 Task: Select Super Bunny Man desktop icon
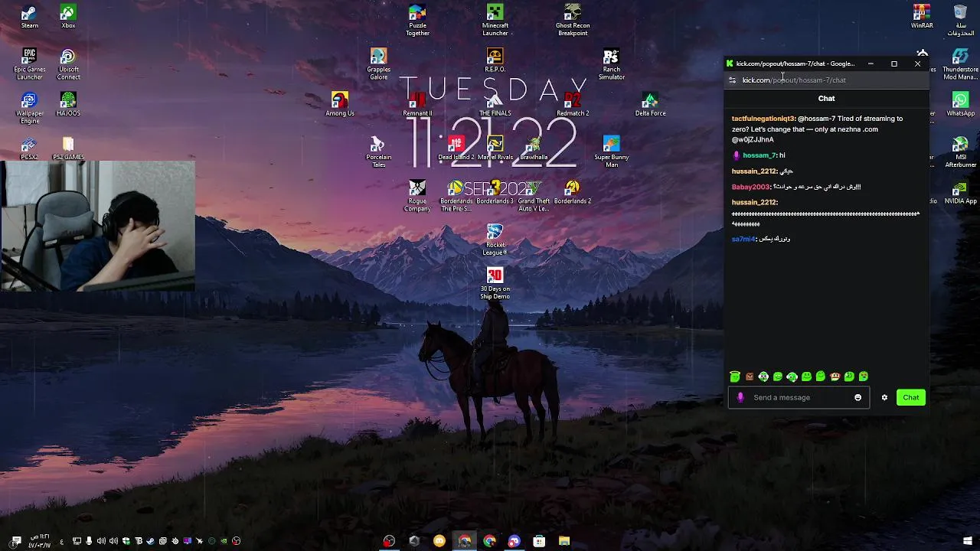[611, 152]
